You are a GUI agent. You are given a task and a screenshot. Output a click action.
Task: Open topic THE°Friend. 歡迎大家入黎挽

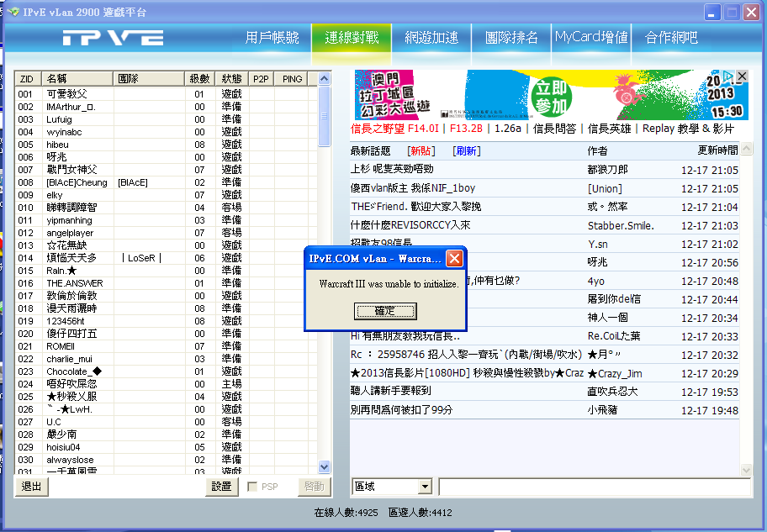pyautogui.click(x=415, y=207)
